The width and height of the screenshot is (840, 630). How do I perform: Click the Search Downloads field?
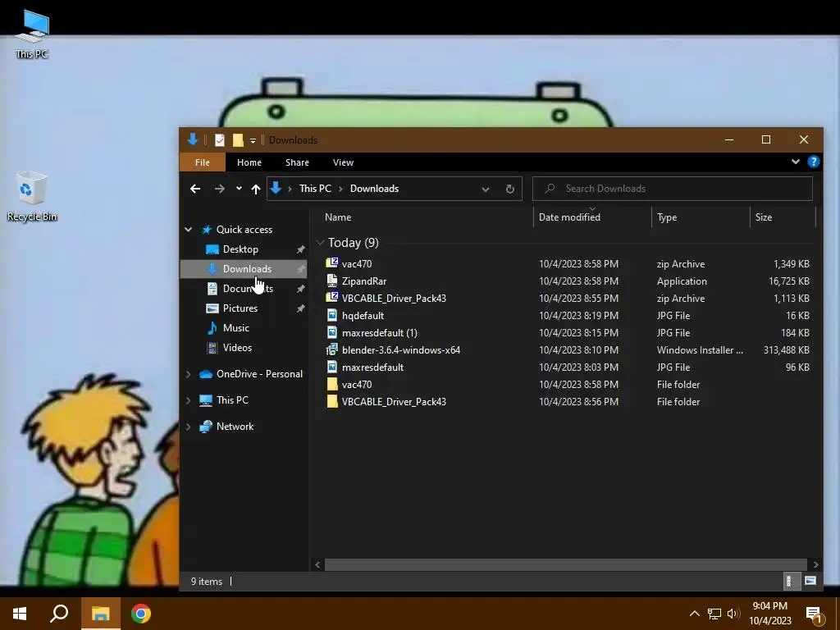(673, 189)
